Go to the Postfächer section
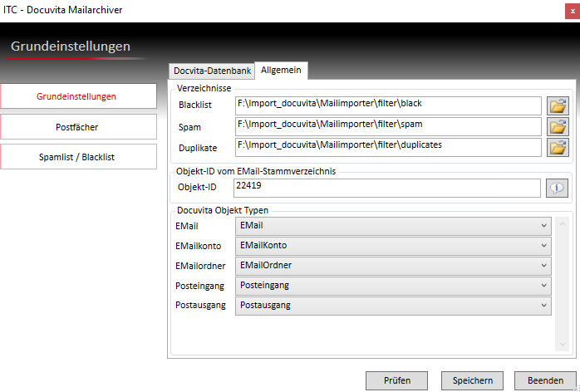The image size is (580, 392). pos(77,127)
